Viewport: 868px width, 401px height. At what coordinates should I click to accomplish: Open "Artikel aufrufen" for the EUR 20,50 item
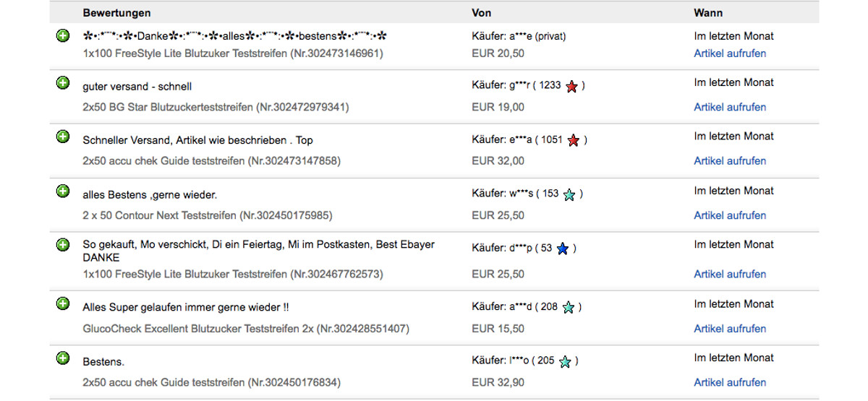[x=730, y=53]
